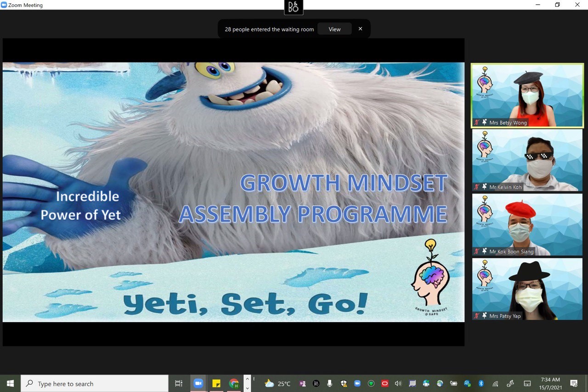
Task: Click the taskbar search box
Action: pos(95,383)
